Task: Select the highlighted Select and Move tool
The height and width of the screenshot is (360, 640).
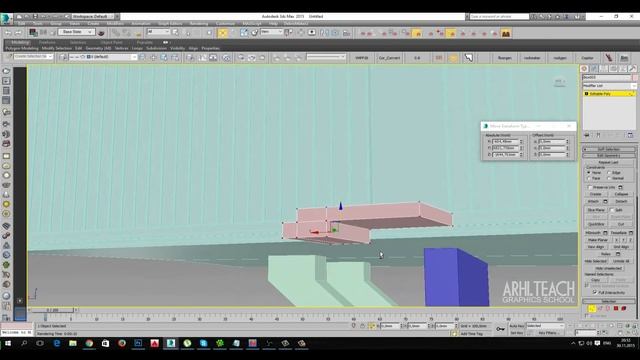Action: click(222, 33)
